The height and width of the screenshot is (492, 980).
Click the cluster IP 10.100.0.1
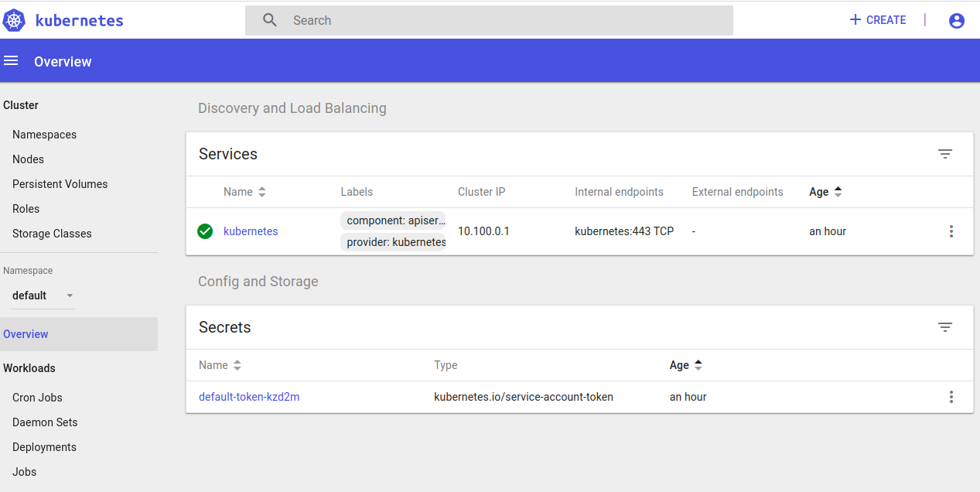pyautogui.click(x=483, y=231)
